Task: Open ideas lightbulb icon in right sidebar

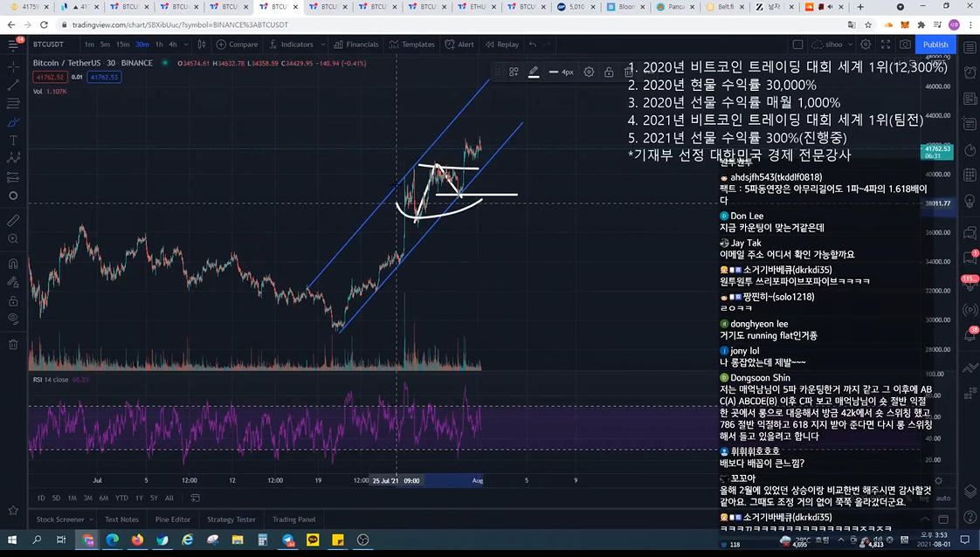Action: [x=970, y=201]
